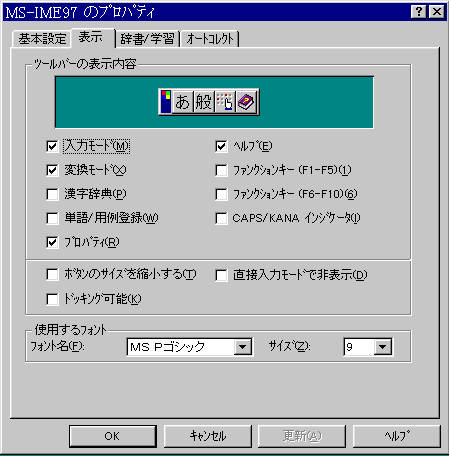
Task: Expand the サイズ dropdown arrow
Action: pyautogui.click(x=382, y=347)
